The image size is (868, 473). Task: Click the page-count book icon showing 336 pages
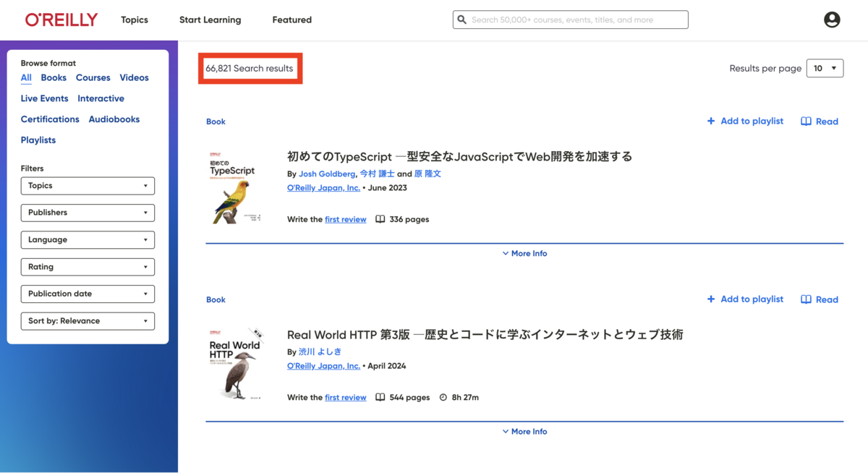(381, 218)
